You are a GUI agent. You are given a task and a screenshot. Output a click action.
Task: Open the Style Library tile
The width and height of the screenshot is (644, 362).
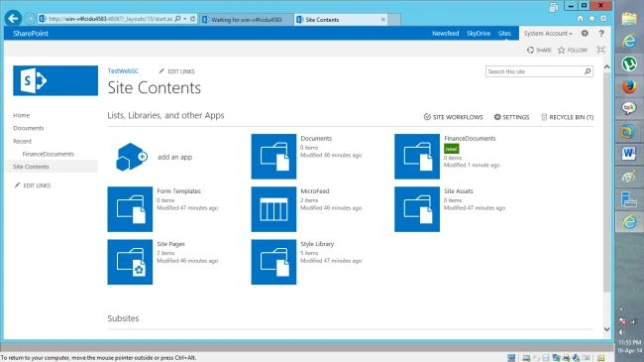click(273, 262)
